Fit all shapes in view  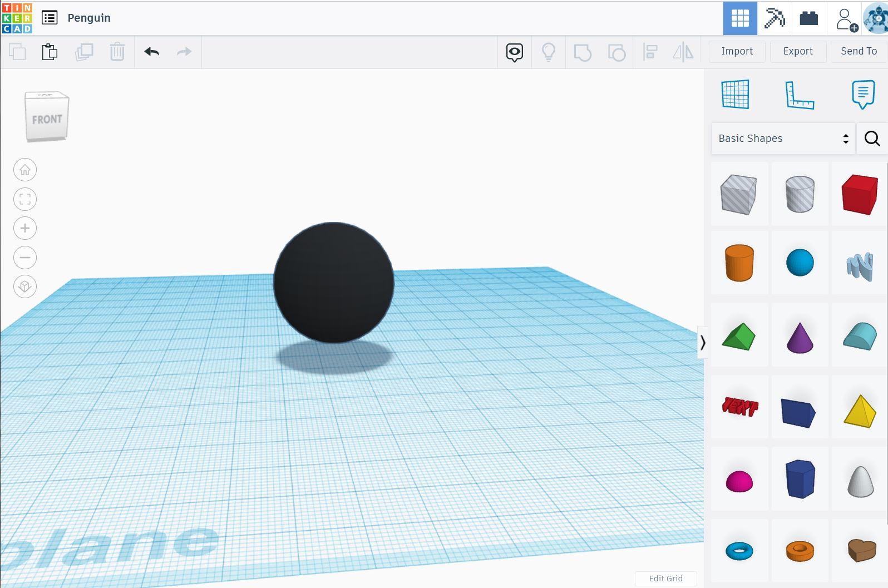(25, 199)
